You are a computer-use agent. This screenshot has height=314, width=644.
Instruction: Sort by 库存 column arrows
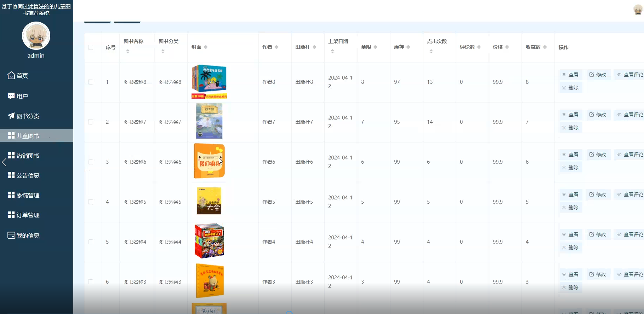[x=408, y=47]
